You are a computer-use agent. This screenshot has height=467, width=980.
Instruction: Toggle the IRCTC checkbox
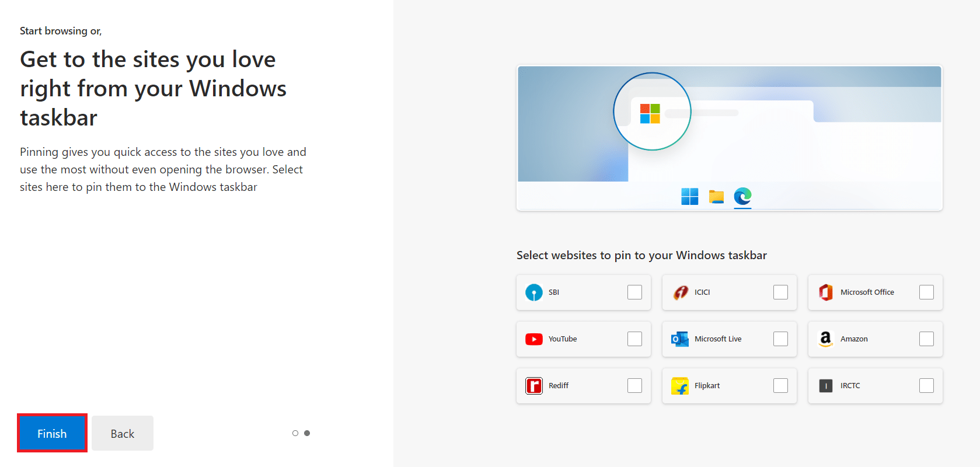click(x=926, y=386)
